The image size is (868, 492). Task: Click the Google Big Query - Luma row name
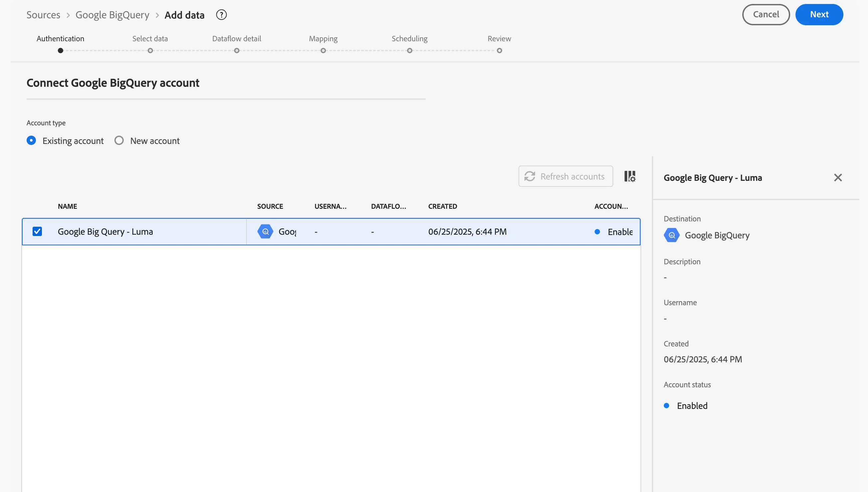pos(105,231)
